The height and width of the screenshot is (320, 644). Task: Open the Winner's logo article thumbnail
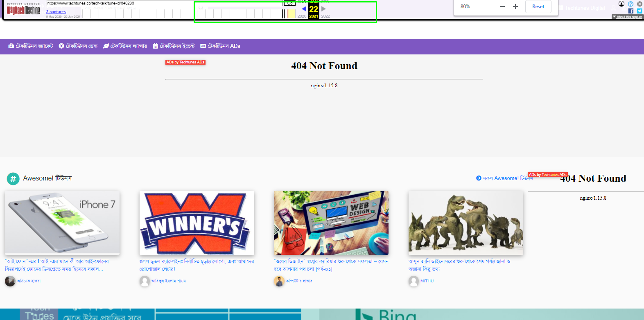click(x=197, y=223)
